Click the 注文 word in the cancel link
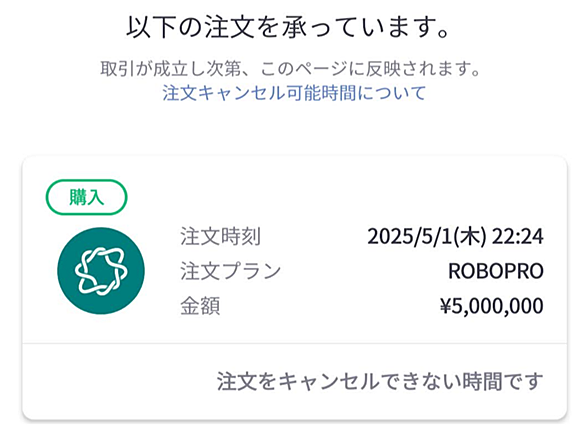586x430 pixels. click(x=179, y=93)
